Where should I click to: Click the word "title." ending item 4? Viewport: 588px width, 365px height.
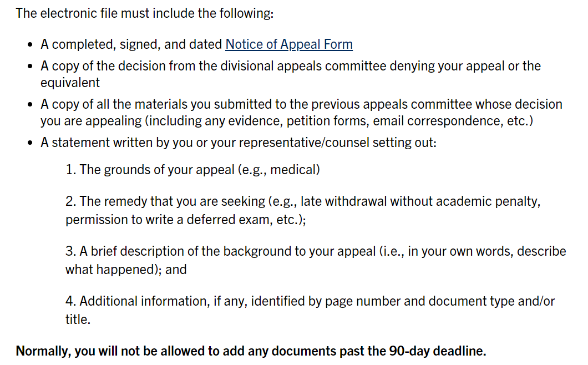78,319
